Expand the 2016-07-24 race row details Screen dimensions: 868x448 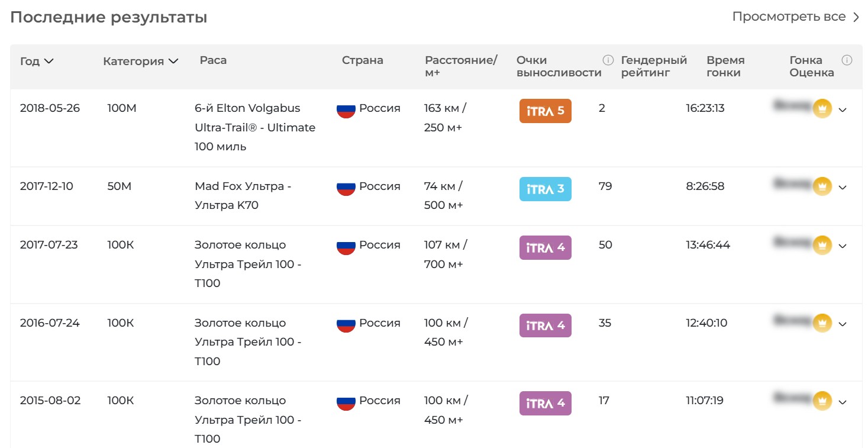coord(843,324)
